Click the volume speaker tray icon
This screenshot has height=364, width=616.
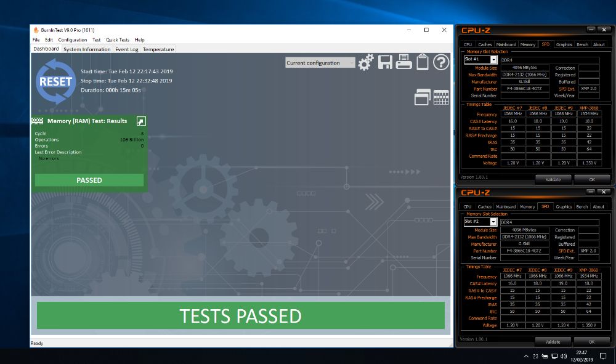(x=564, y=356)
